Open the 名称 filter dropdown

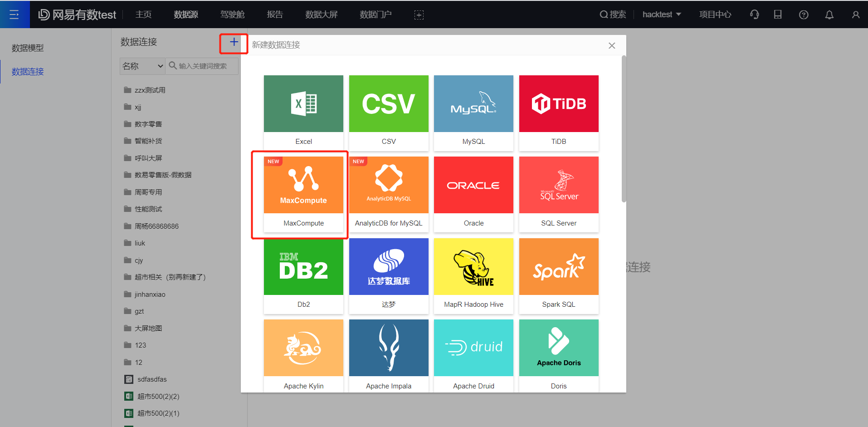point(142,66)
